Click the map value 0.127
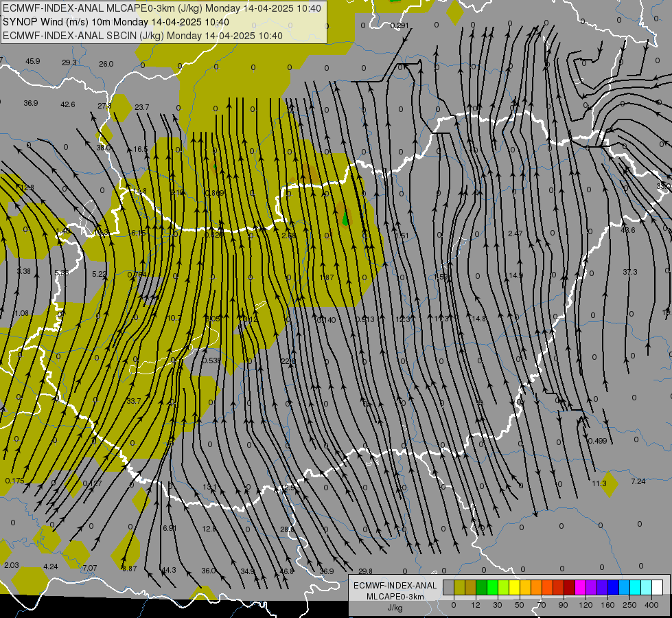The height and width of the screenshot is (618, 672). tap(92, 484)
